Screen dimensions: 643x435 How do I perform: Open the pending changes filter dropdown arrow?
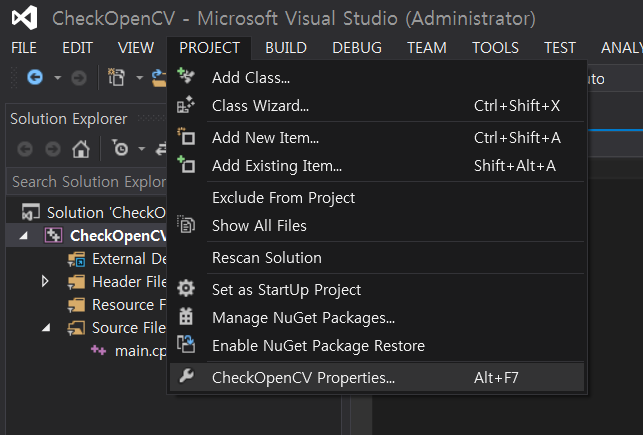(x=141, y=148)
